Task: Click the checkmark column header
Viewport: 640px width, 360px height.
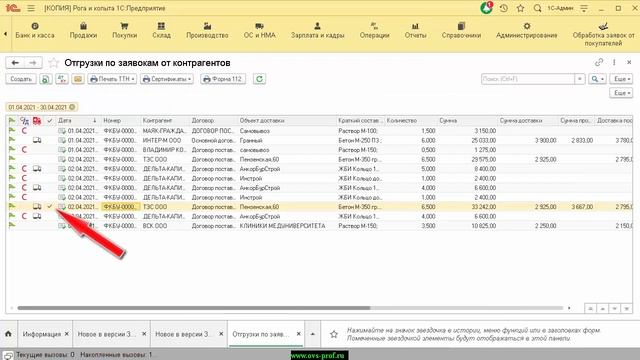Action: click(50, 120)
